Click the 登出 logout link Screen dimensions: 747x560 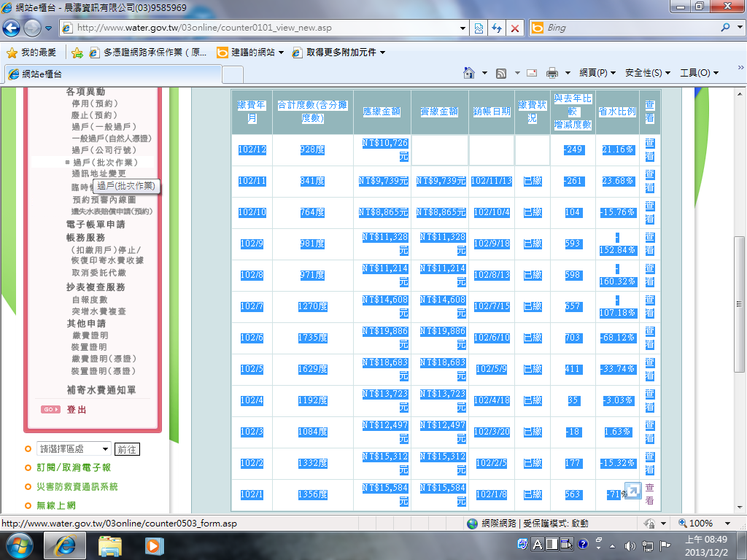click(x=76, y=410)
